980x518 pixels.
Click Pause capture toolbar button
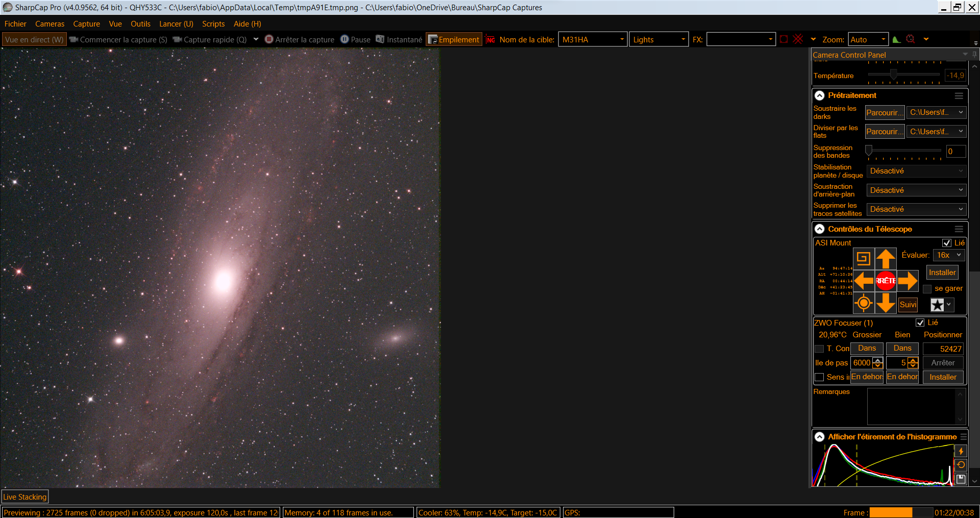click(x=356, y=39)
